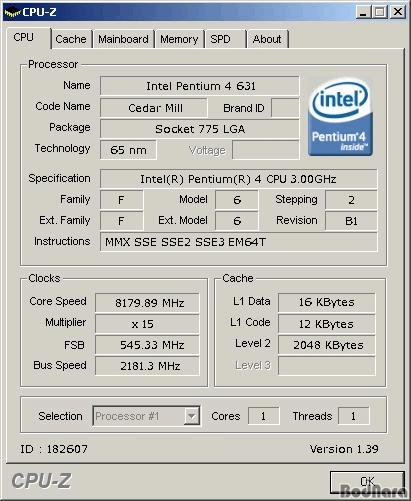
Task: Select the Processor #1 combo box
Action: (x=146, y=416)
